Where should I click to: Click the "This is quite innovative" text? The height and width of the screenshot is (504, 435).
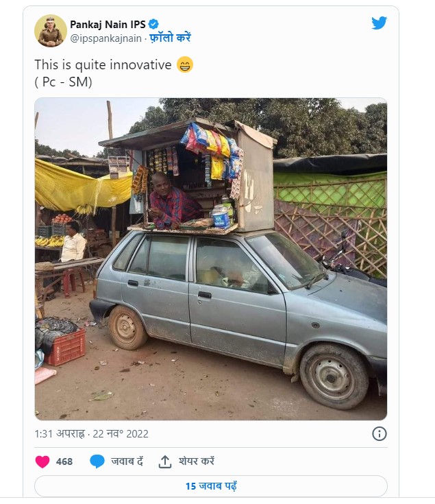click(103, 65)
